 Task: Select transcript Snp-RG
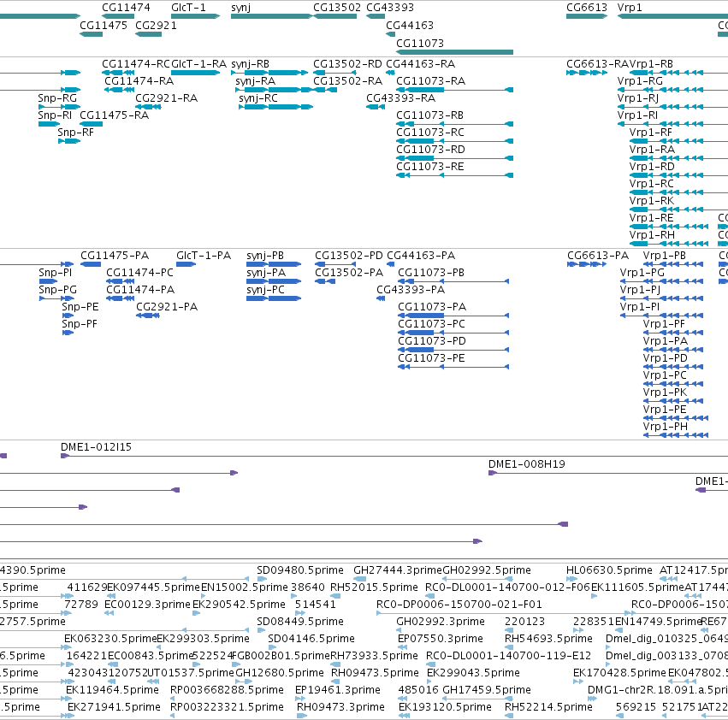[x=57, y=99]
